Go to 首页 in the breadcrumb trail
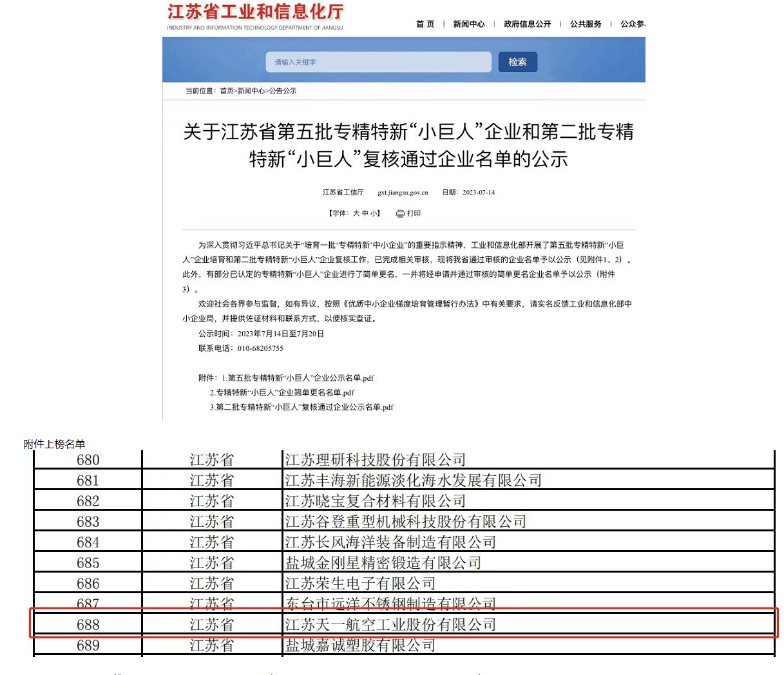The image size is (784, 675). [227, 91]
